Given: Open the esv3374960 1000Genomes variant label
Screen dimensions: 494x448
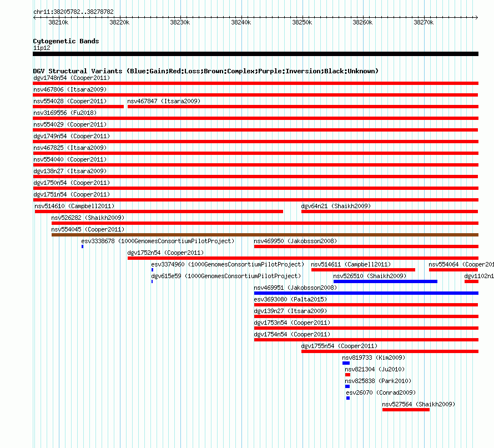Looking at the screenshot, I should click(x=228, y=264).
